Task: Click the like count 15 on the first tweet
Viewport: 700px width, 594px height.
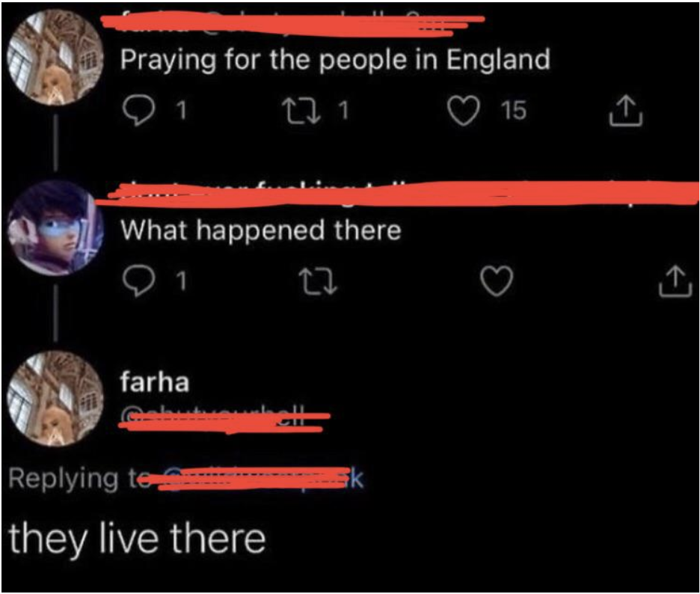Action: tap(513, 111)
